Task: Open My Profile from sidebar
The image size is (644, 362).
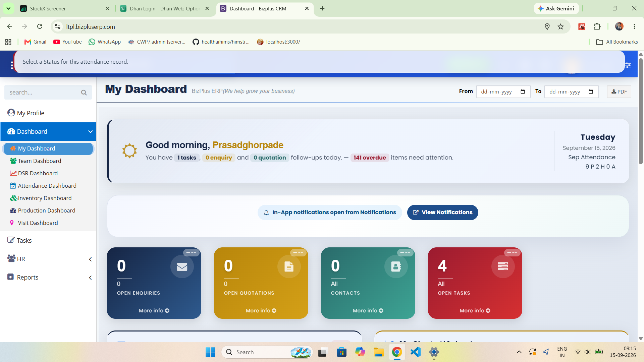Action: click(x=26, y=113)
